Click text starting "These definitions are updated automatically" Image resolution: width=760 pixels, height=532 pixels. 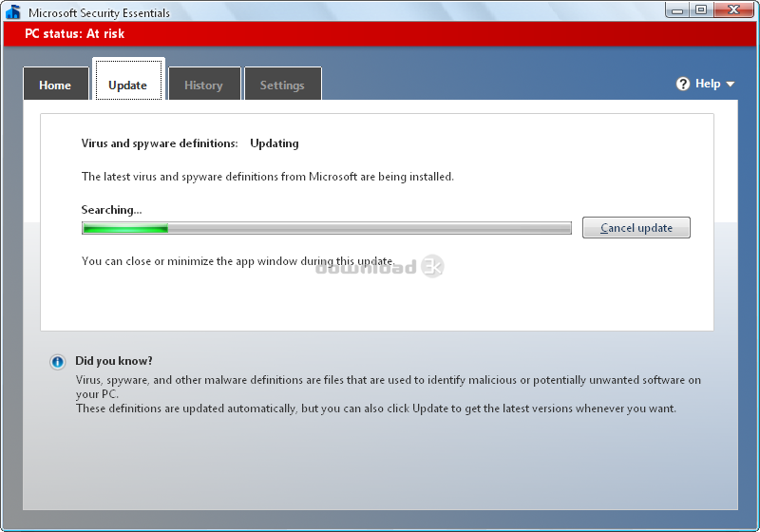375,408
